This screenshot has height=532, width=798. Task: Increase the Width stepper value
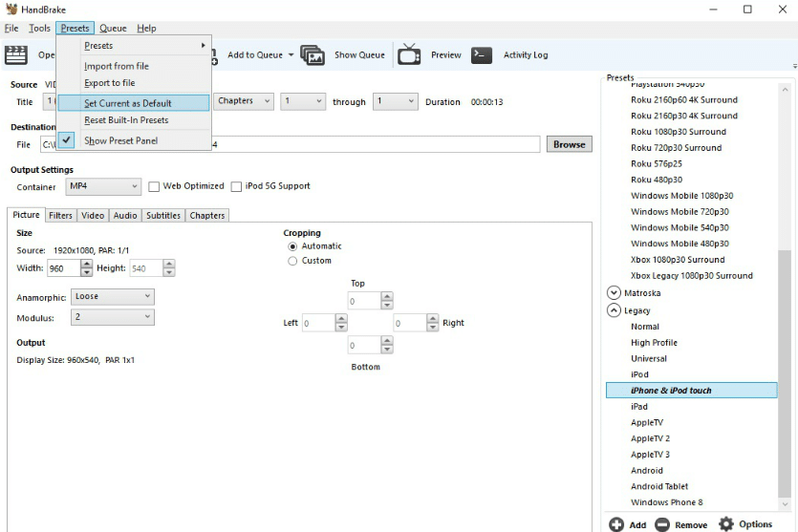click(x=87, y=264)
